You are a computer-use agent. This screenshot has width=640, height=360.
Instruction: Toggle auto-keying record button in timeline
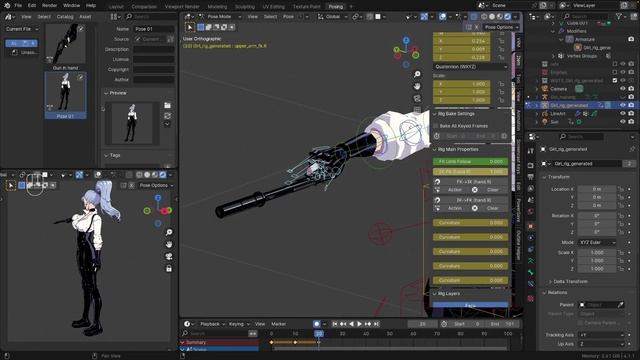[316, 324]
